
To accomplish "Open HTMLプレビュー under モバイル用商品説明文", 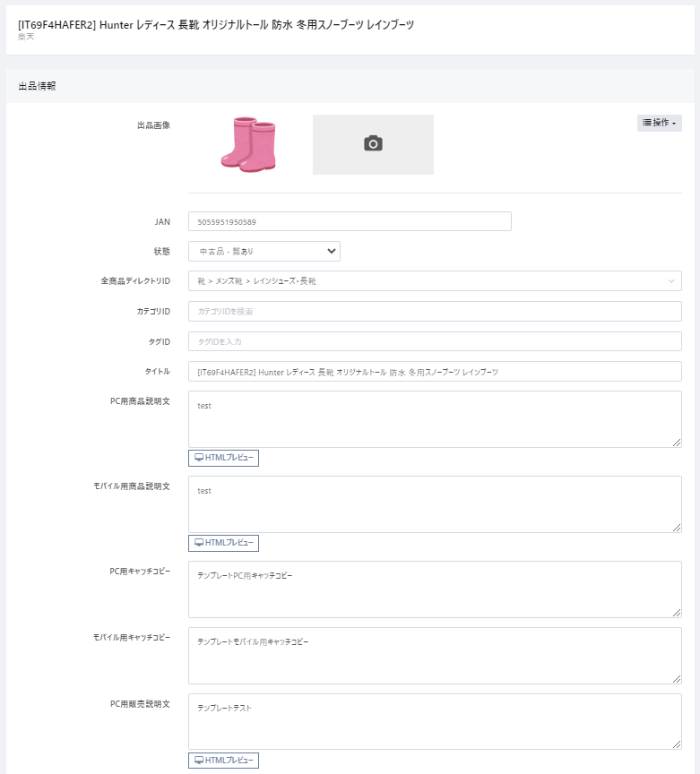I will pos(223,543).
